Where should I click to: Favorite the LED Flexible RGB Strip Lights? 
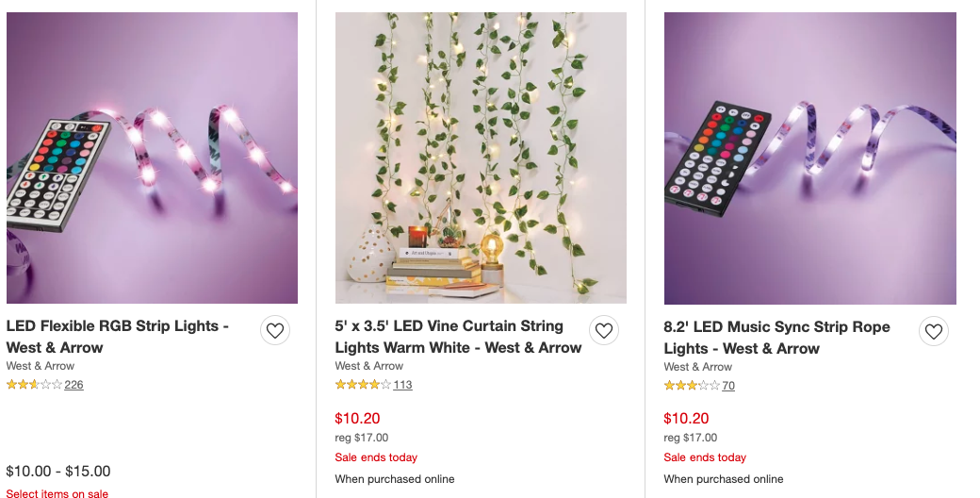pyautogui.click(x=274, y=331)
